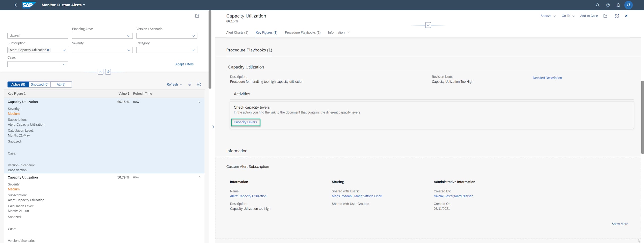Open the Capacity Levers link
The image size is (644, 243).
[x=245, y=122]
